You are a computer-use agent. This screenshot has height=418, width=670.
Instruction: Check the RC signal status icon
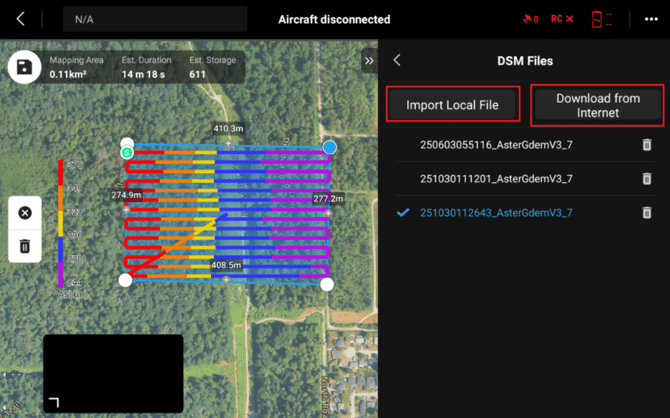(562, 19)
